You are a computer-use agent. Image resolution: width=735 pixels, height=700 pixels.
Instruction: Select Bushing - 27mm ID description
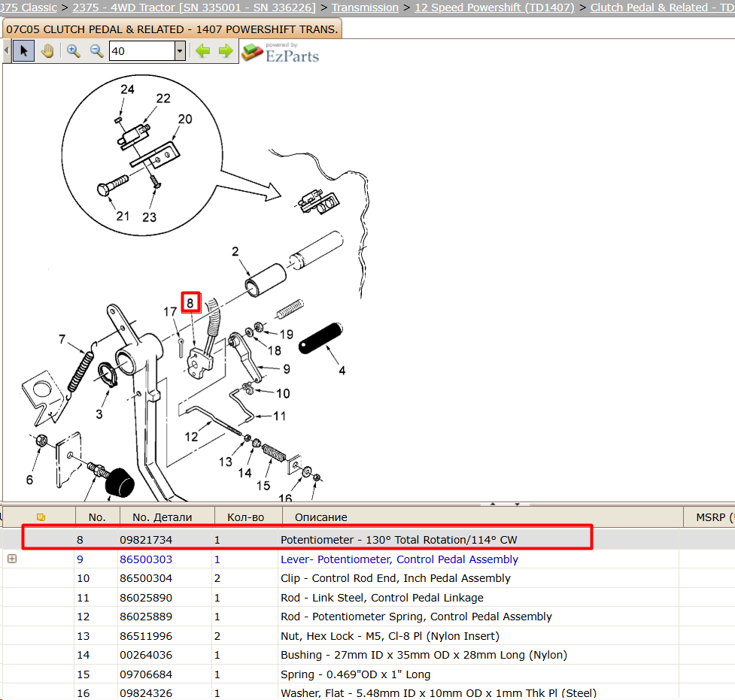[424, 655]
